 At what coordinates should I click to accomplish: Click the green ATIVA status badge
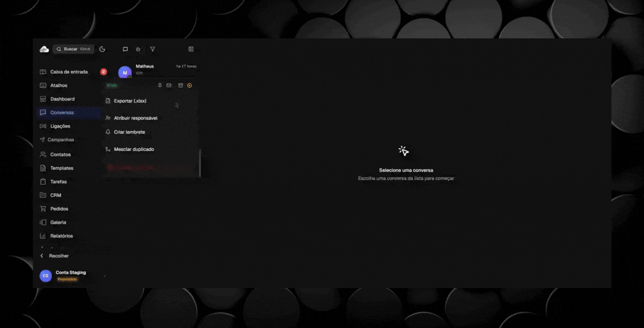112,85
